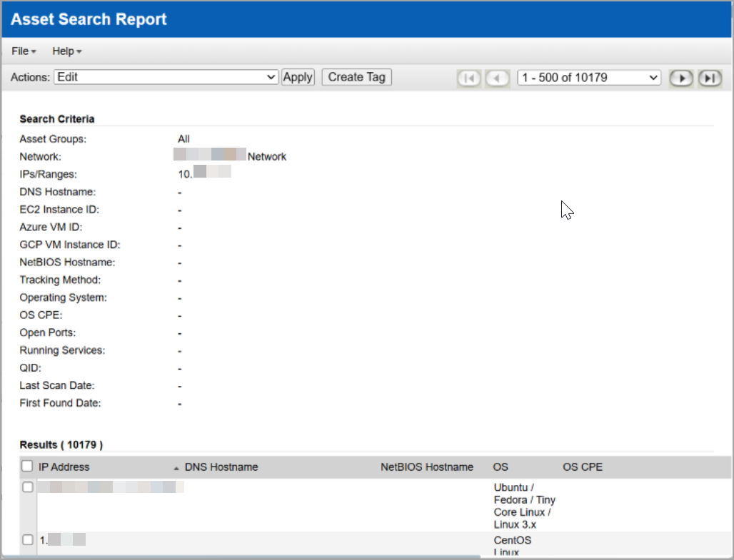Go to the first page of results
The height and width of the screenshot is (560, 734).
click(469, 78)
